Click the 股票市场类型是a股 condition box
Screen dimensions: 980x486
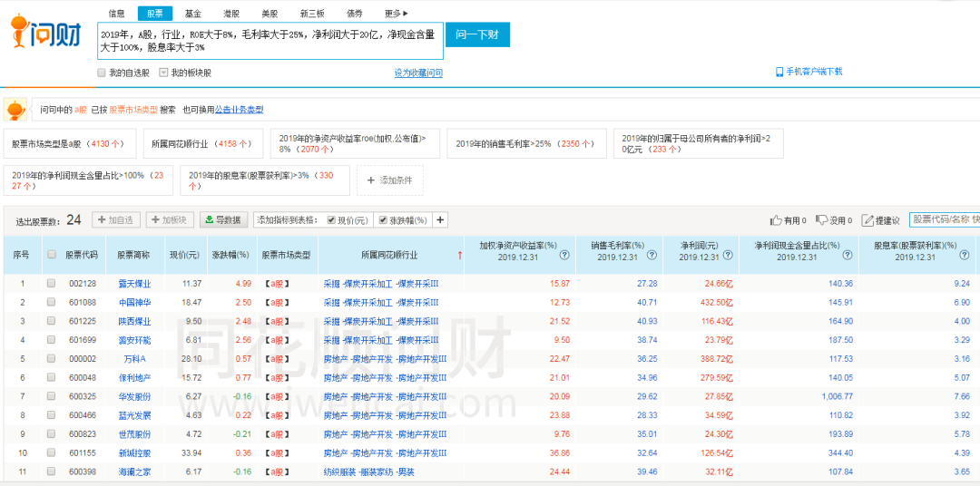tap(69, 143)
